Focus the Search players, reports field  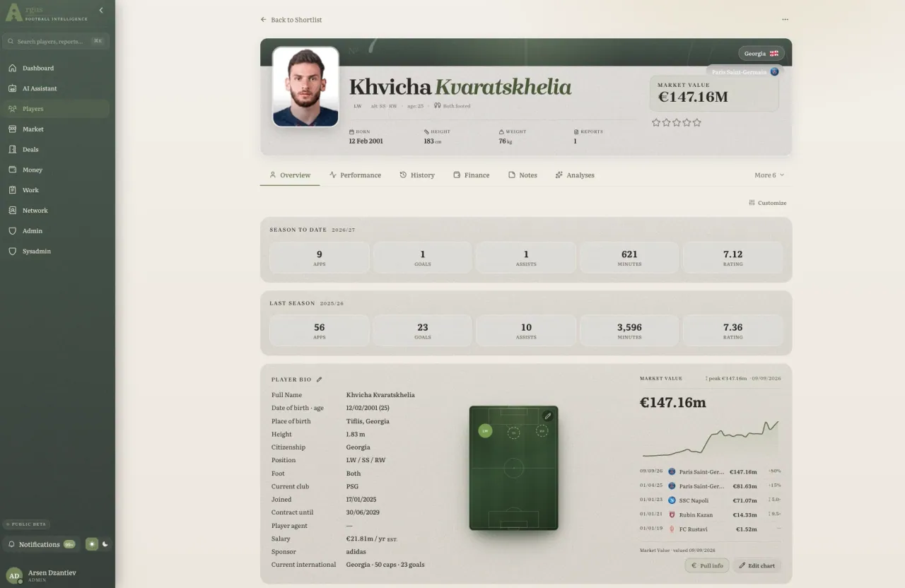coord(55,42)
